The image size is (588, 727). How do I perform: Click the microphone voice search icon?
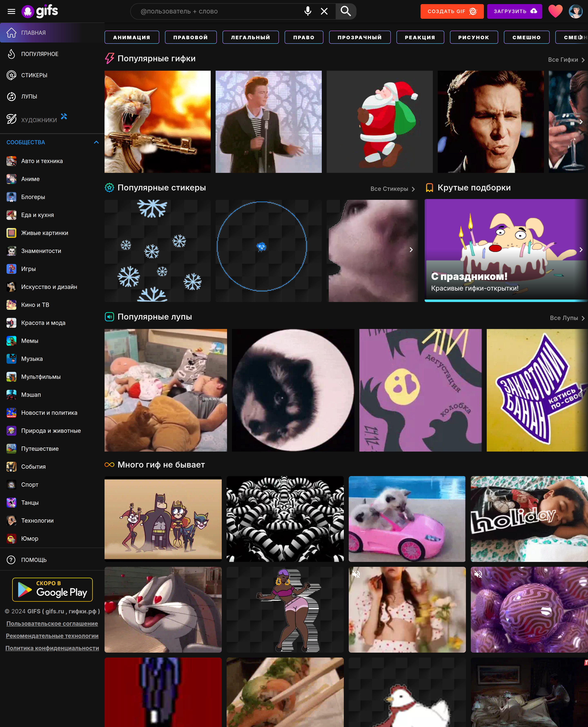[x=307, y=11]
